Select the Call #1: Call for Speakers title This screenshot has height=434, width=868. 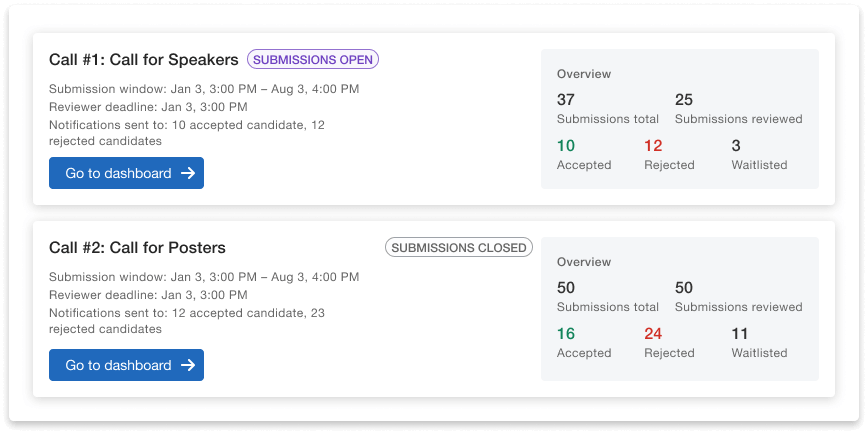144,60
